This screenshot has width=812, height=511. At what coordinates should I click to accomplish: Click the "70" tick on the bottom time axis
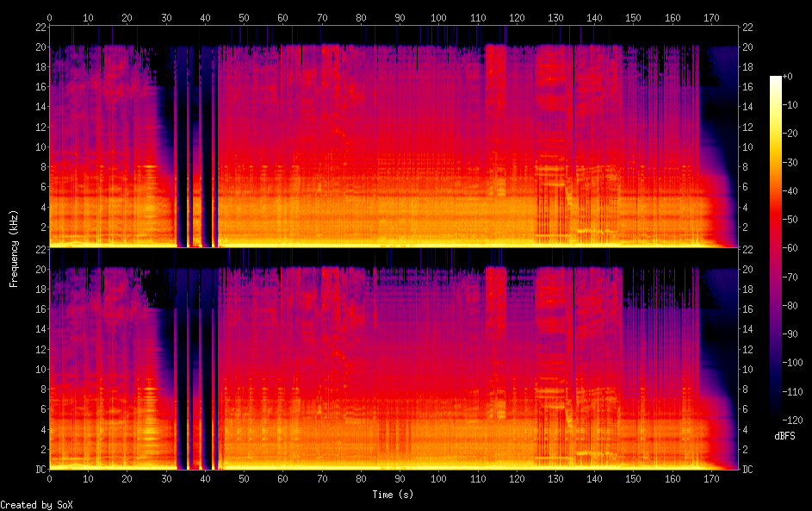(x=322, y=479)
